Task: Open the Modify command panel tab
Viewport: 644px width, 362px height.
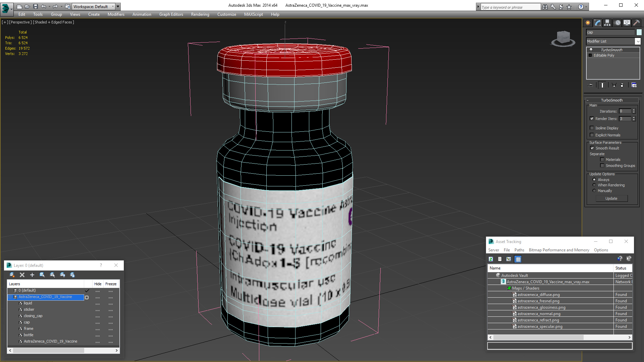Action: click(x=598, y=23)
